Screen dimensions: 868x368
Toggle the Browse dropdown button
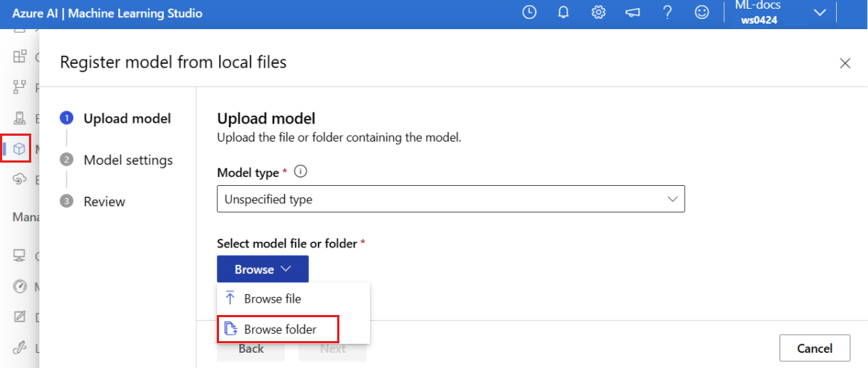[x=263, y=269]
